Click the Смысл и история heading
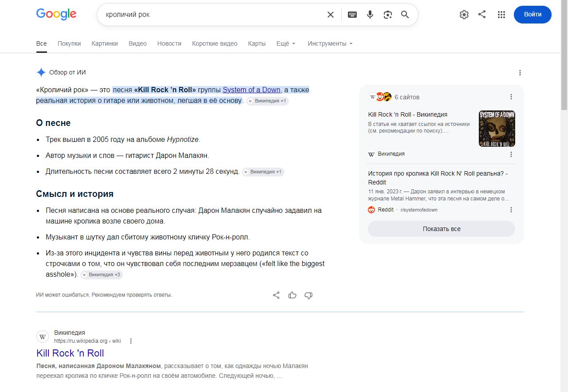 pyautogui.click(x=75, y=194)
